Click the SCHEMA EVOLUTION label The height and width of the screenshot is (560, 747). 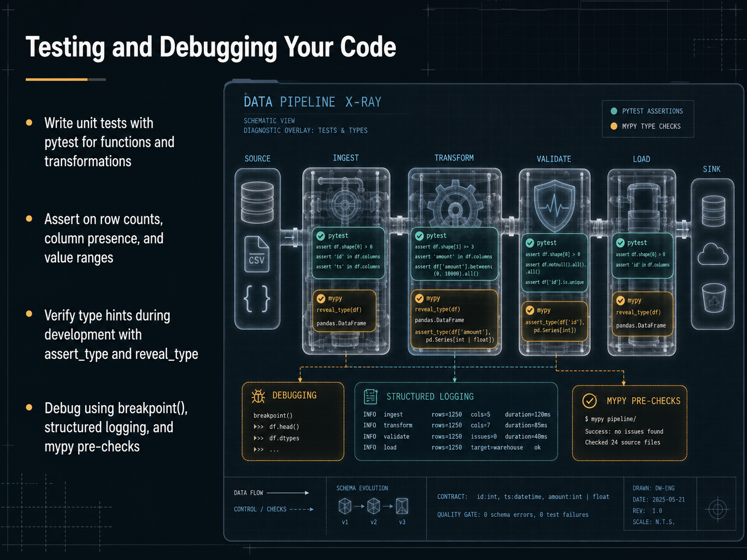[x=362, y=488]
